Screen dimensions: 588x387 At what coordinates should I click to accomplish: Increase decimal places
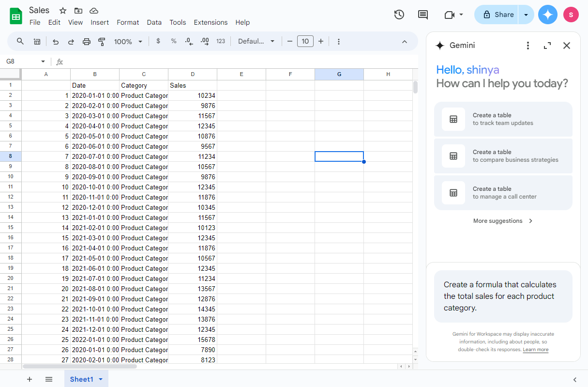[x=205, y=42]
